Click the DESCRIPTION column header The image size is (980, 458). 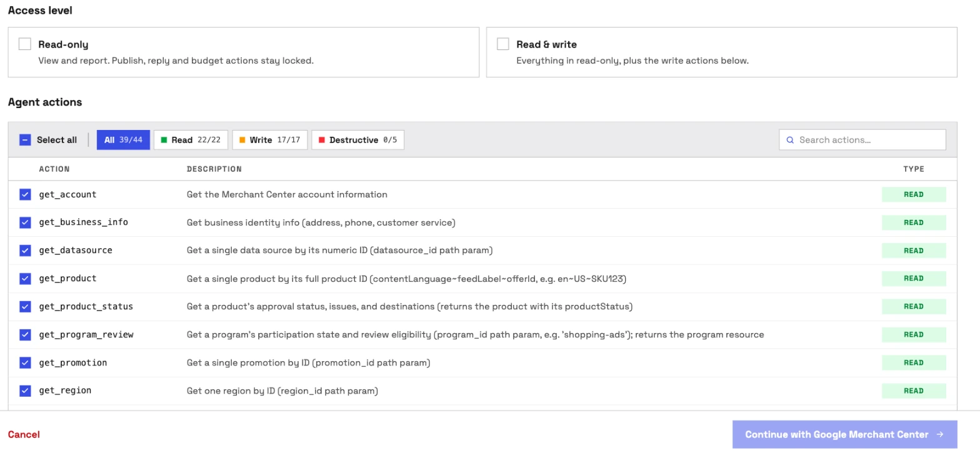[x=214, y=169]
